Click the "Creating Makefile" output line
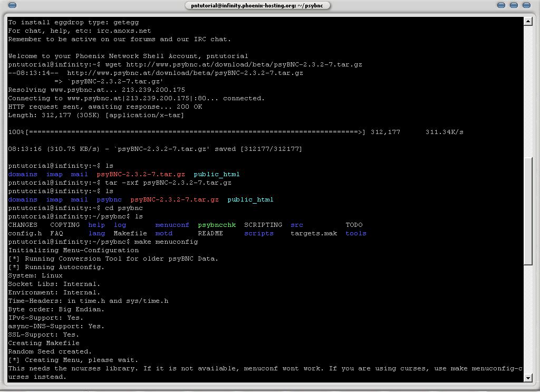540x392 pixels. 44,343
